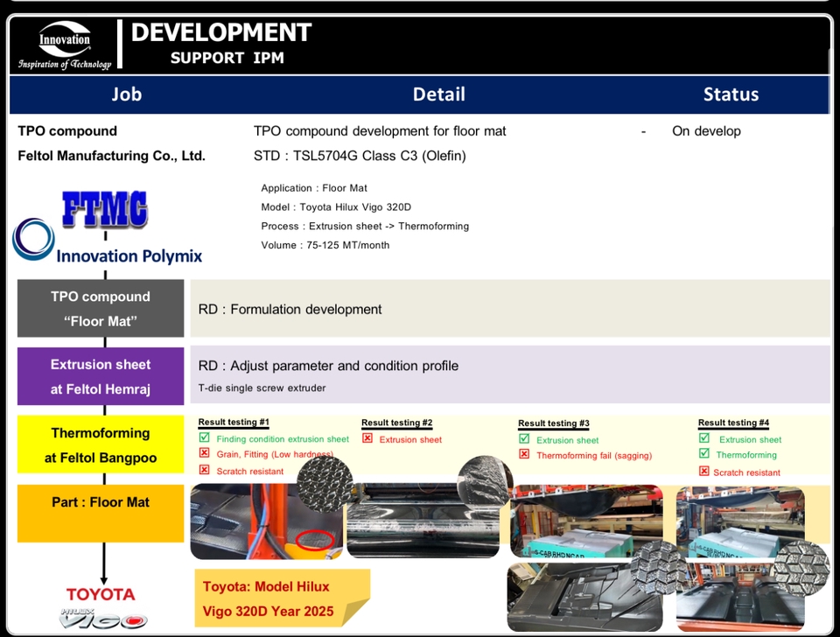Open the yellow Toyota Model Hilux Vigo 320D note
Screen dimensions: 840x637
(x=282, y=598)
